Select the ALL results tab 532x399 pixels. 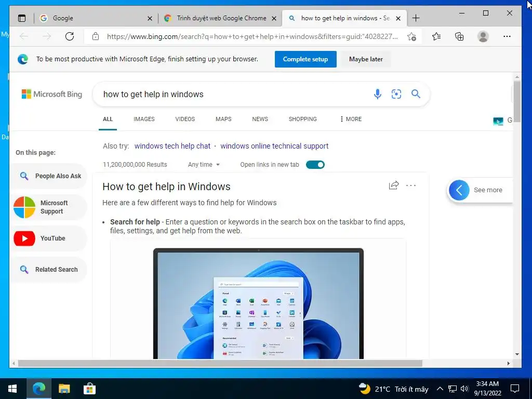point(108,119)
